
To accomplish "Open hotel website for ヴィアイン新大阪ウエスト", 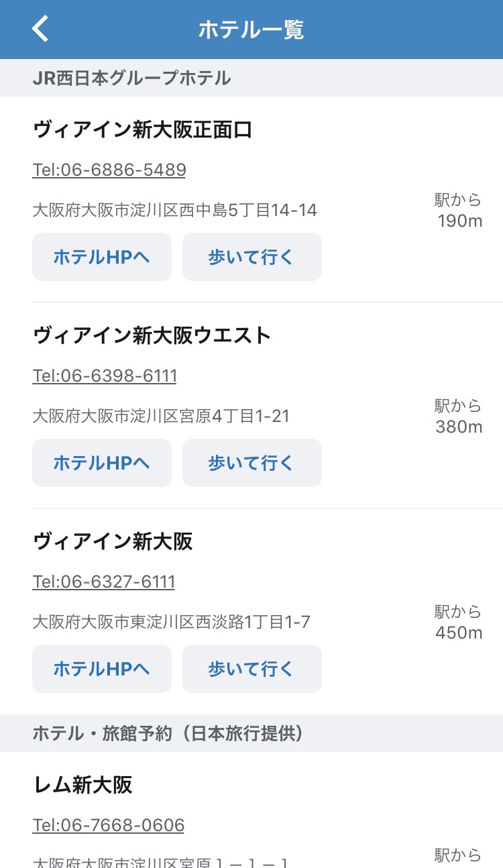I will pyautogui.click(x=102, y=463).
